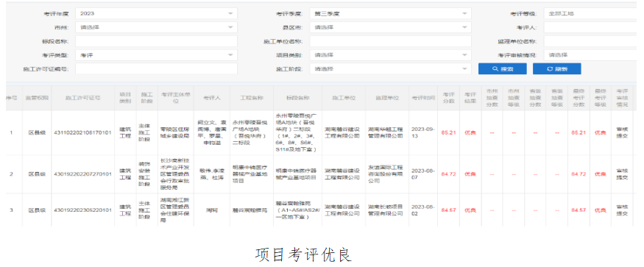Screen dimensions: 644x267
Task: Click 湖南华瓯工程管理有限公司 supervisor cell
Action: pyautogui.click(x=387, y=132)
